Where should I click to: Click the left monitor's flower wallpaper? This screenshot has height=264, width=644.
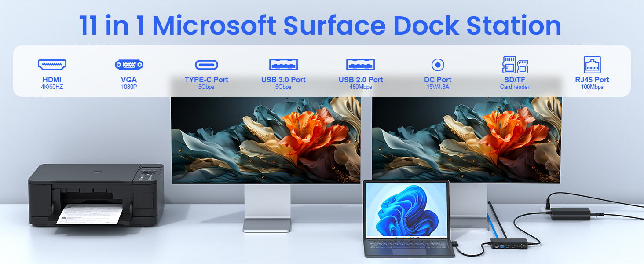(x=266, y=139)
